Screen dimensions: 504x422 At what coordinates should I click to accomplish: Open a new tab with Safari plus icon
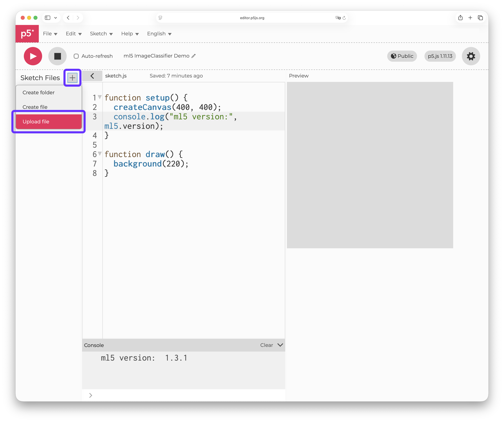[x=470, y=18]
